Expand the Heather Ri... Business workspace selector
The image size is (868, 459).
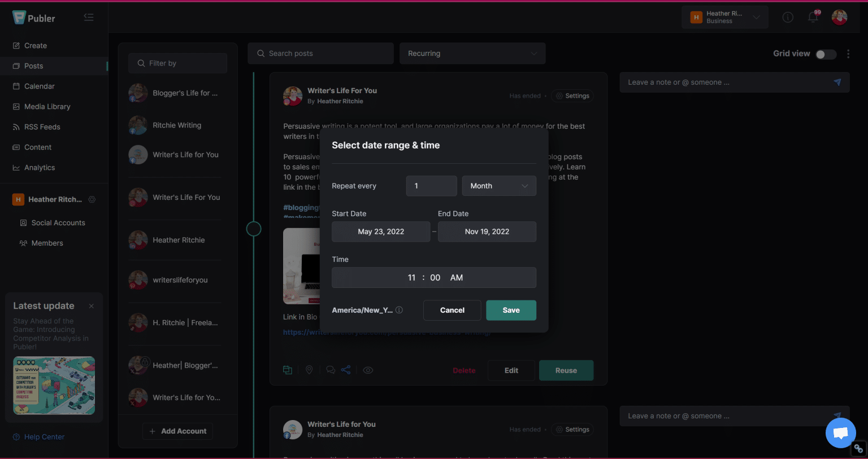(x=724, y=18)
